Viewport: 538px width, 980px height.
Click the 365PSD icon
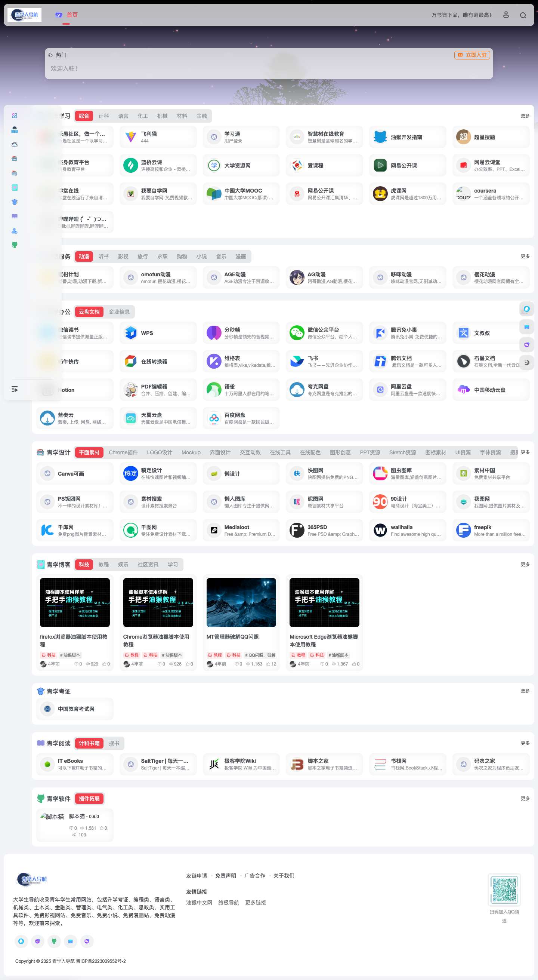pyautogui.click(x=297, y=530)
